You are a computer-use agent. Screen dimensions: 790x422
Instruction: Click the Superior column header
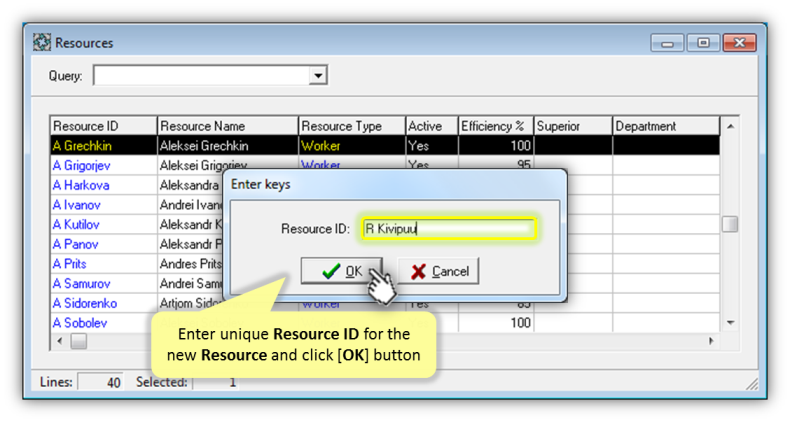point(572,126)
